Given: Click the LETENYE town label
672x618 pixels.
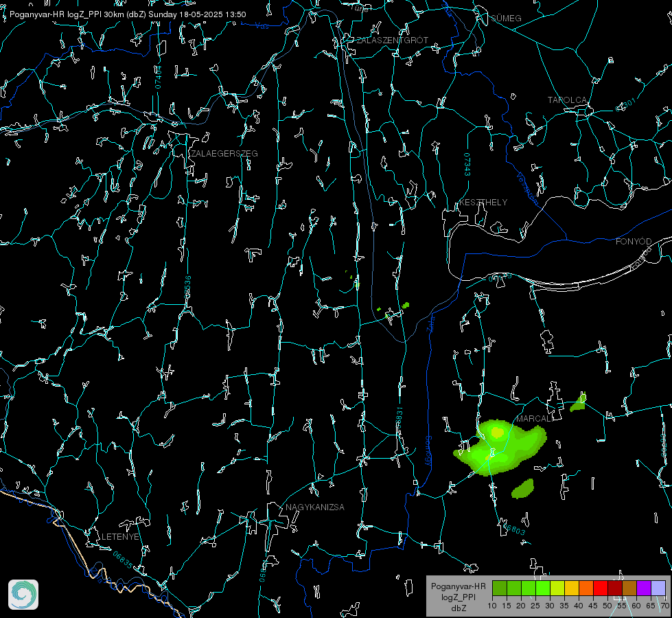Looking at the screenshot, I should coord(120,536).
